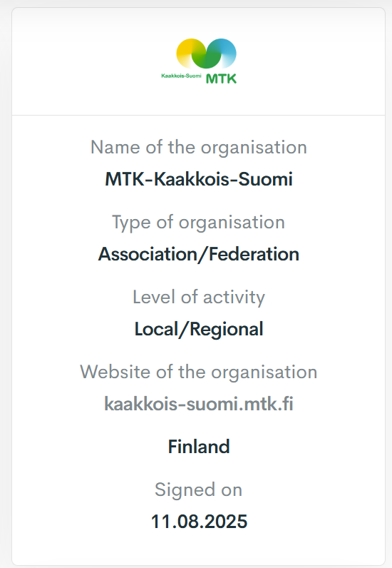The image size is (392, 568).
Task: Click the Type of organisation label
Action: point(199,223)
